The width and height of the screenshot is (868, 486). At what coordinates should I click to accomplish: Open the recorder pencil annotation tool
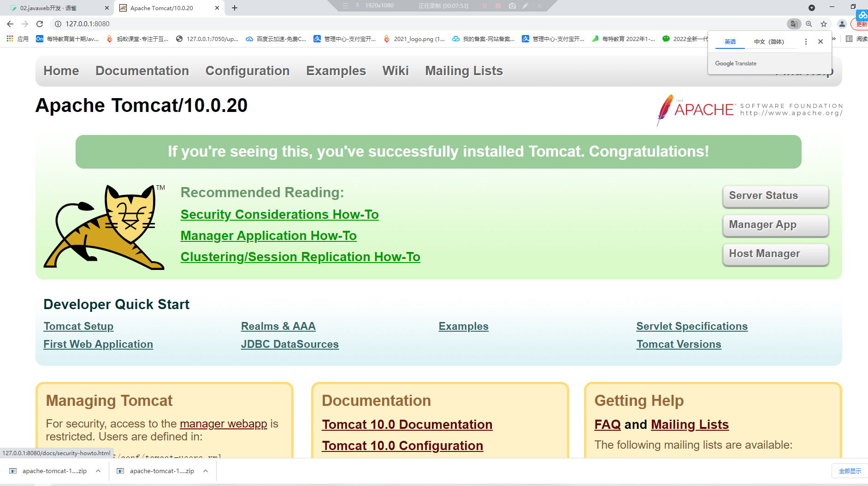point(526,6)
